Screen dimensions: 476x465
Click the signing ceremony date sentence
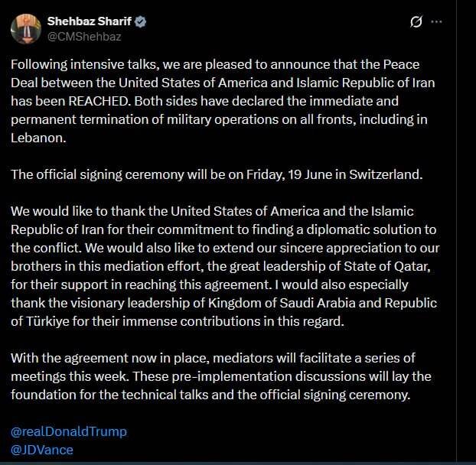[217, 174]
